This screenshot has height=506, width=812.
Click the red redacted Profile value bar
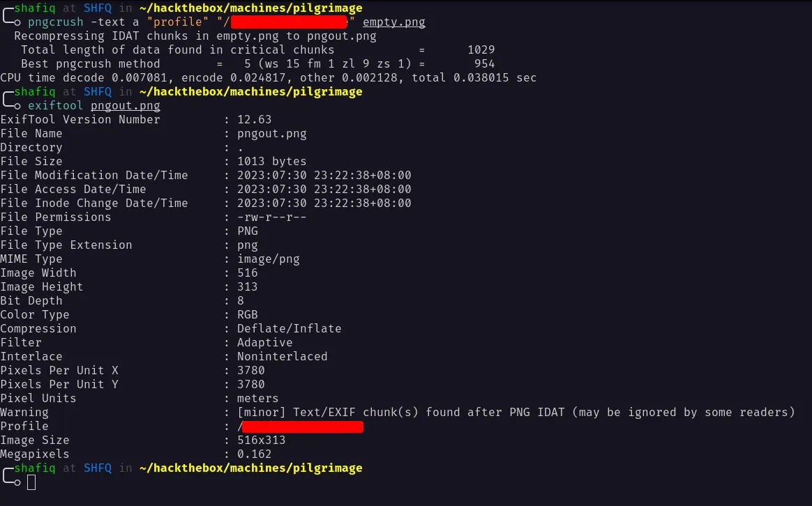coord(303,427)
